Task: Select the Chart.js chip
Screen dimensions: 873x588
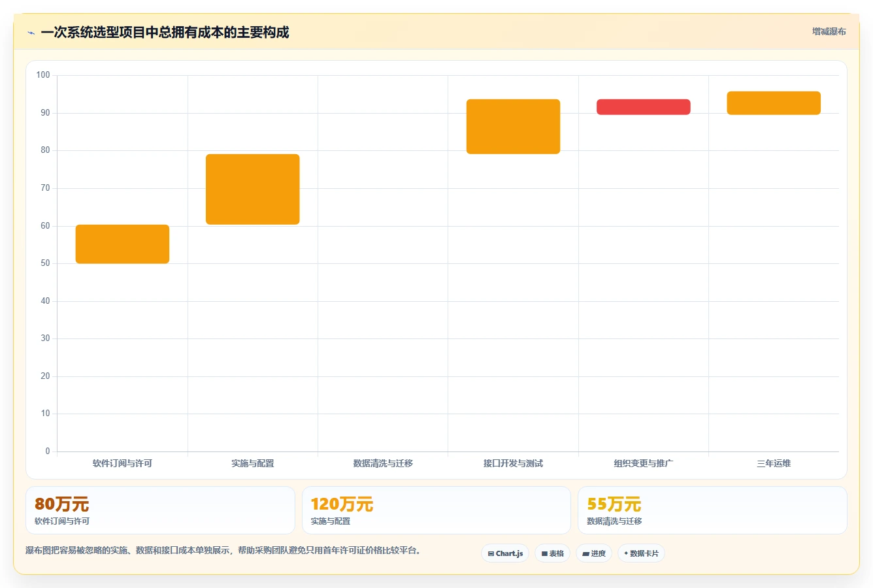Action: [x=505, y=553]
